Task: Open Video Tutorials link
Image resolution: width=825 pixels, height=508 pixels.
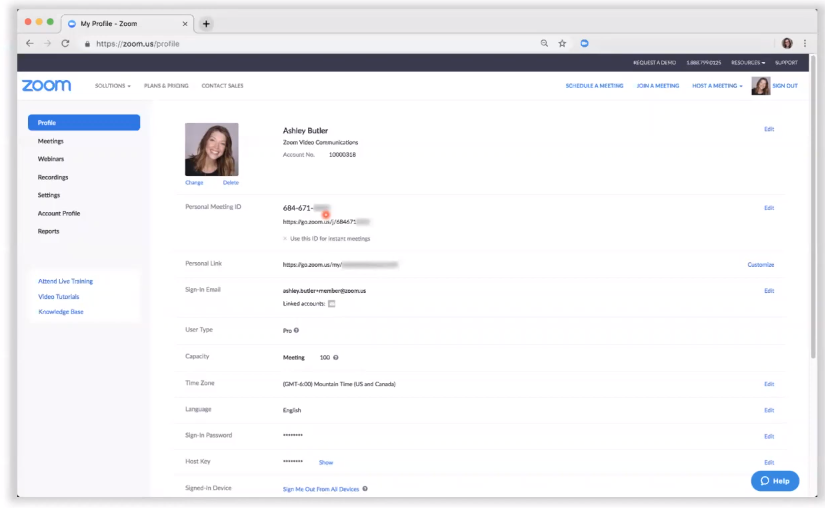Action: point(59,297)
